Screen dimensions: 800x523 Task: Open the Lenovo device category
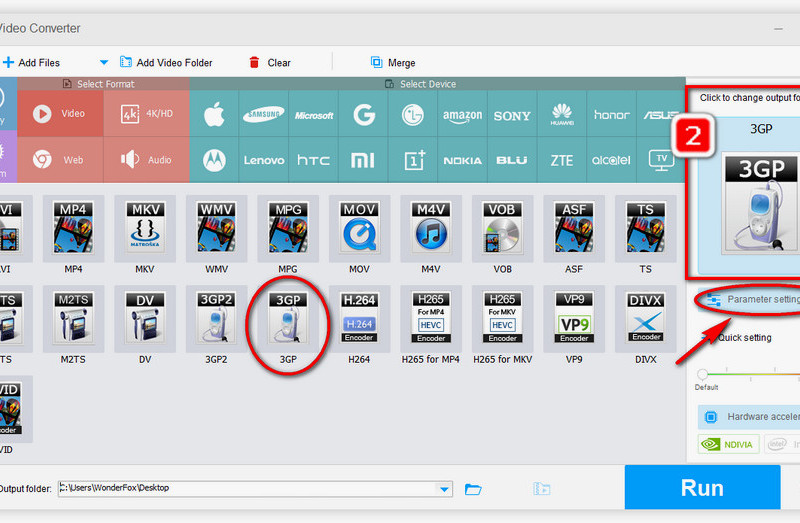click(263, 160)
